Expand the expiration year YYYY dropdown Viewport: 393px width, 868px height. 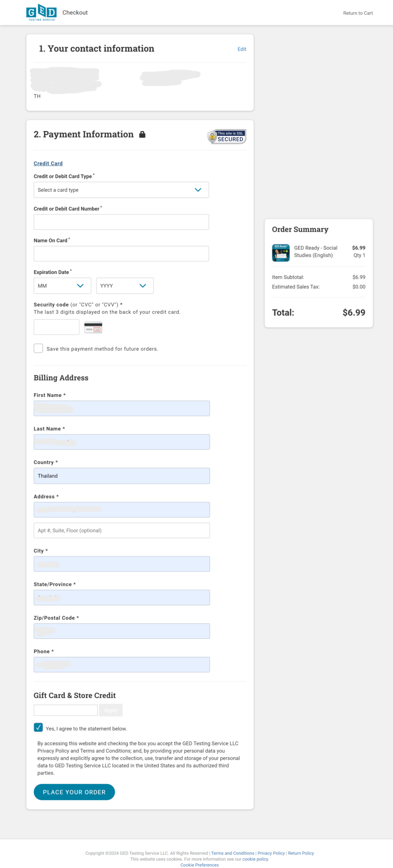(x=125, y=286)
